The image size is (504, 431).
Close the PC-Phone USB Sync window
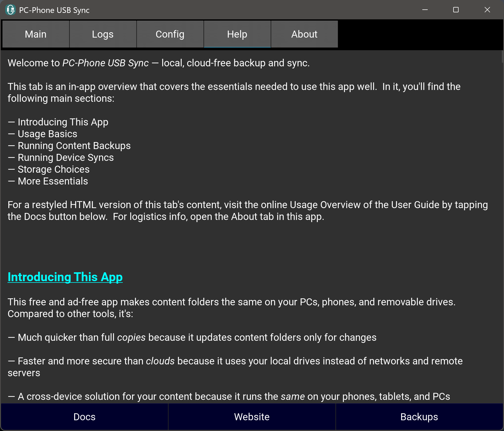click(x=487, y=10)
